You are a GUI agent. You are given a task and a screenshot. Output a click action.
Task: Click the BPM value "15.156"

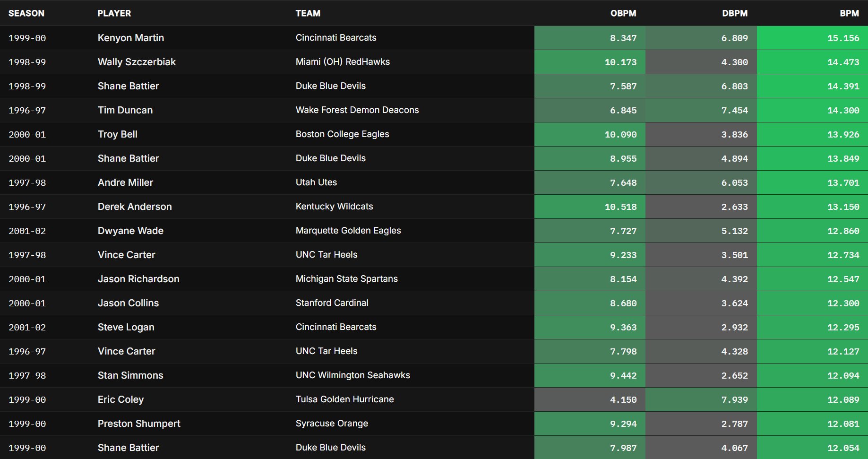point(843,38)
